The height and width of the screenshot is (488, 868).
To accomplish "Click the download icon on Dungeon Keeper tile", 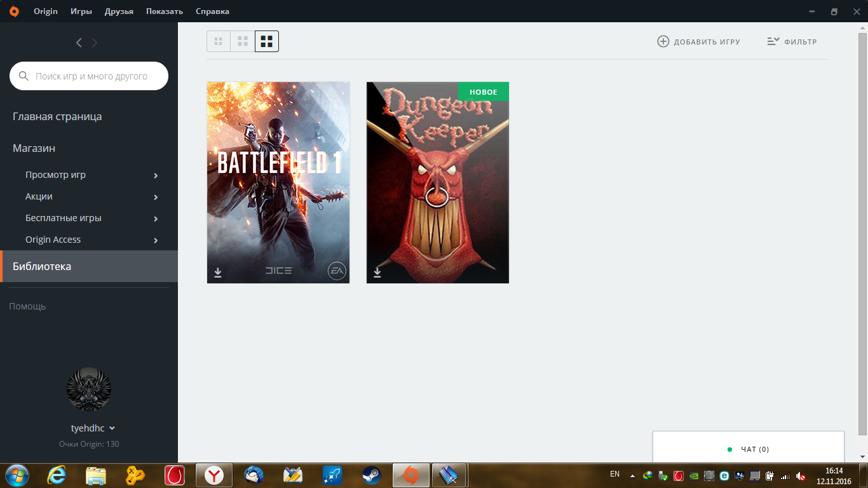I will [377, 272].
